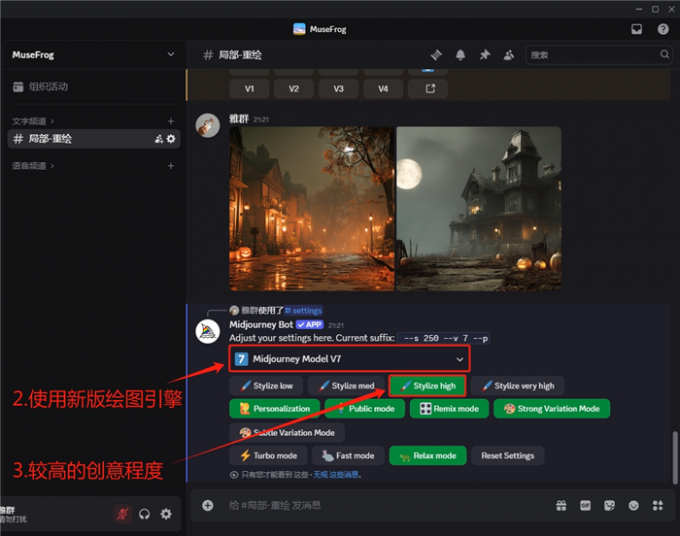
Task: Click the 无视这些消息 dismiss link
Action: click(337, 474)
